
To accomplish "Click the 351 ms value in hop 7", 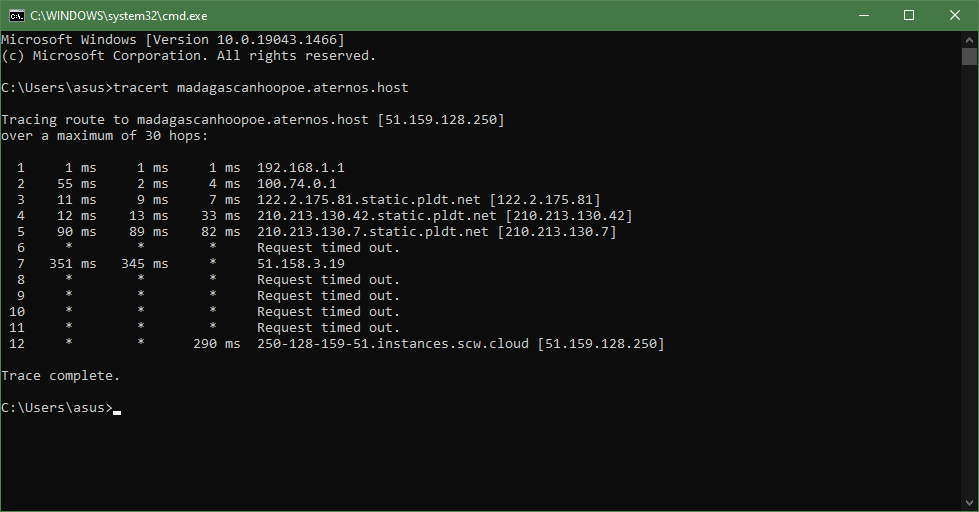I will click(x=73, y=264).
